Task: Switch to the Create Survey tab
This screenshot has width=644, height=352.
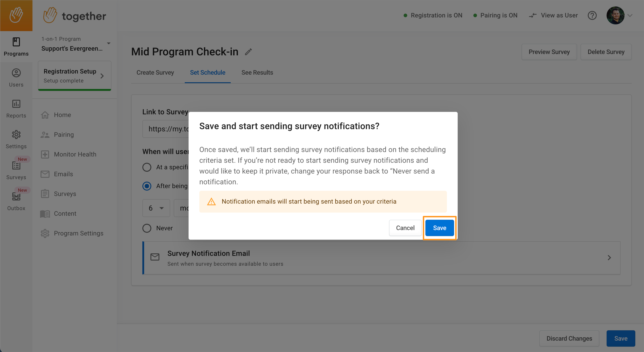Action: (155, 72)
